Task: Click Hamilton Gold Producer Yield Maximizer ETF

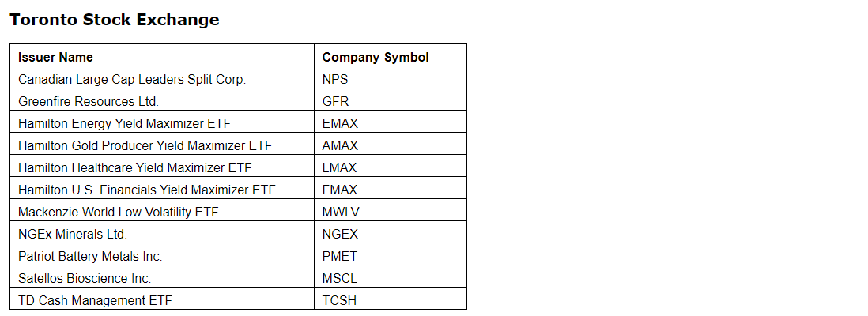Action: (x=145, y=145)
